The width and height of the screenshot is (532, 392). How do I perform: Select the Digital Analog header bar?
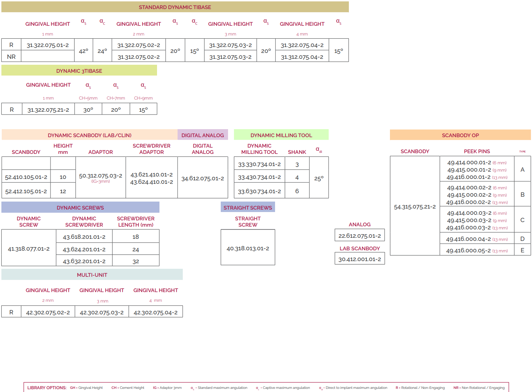click(x=203, y=135)
